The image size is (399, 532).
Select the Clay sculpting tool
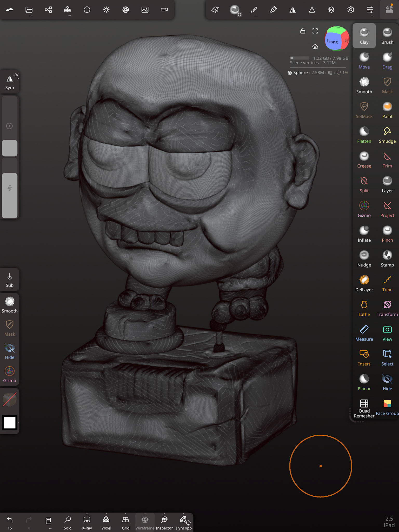click(x=364, y=36)
